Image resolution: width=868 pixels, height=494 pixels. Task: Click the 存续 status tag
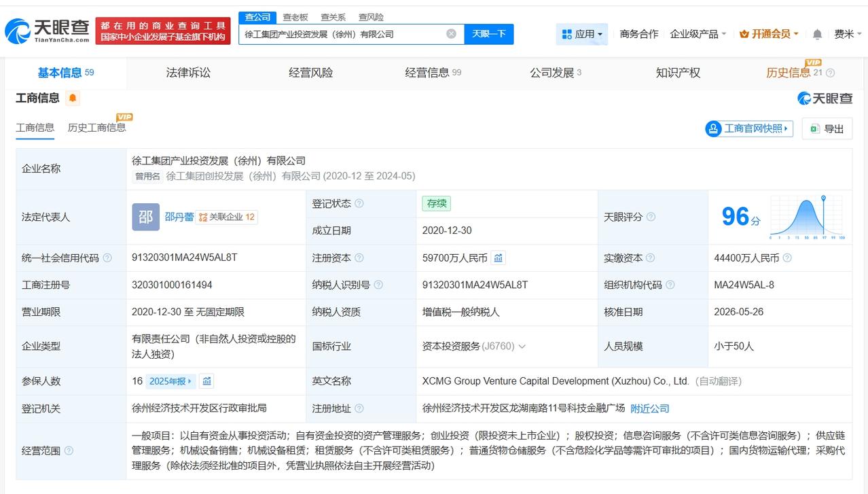click(x=436, y=203)
